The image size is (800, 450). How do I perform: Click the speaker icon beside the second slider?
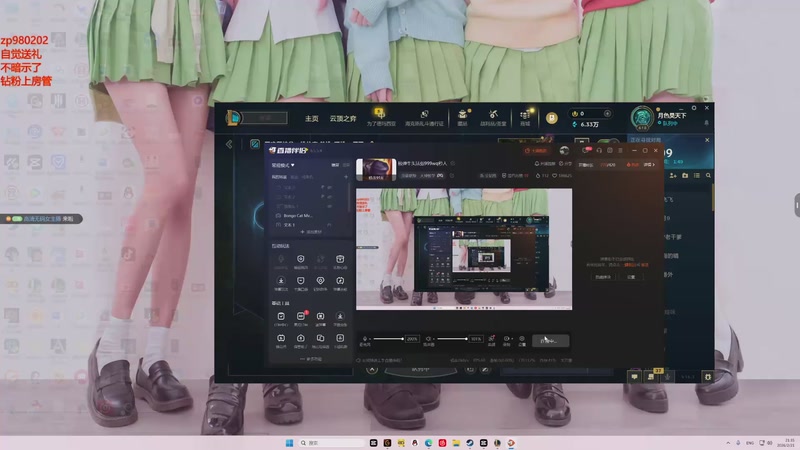coord(429,339)
